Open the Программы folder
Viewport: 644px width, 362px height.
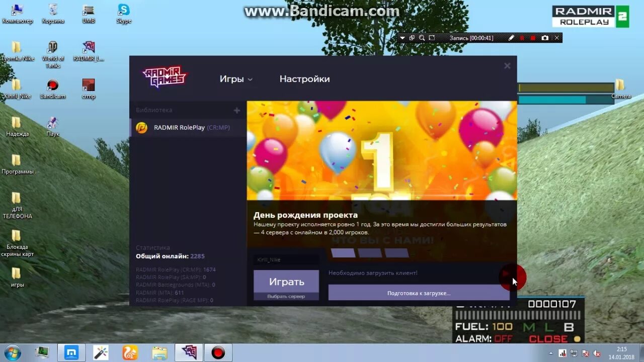coord(17,164)
